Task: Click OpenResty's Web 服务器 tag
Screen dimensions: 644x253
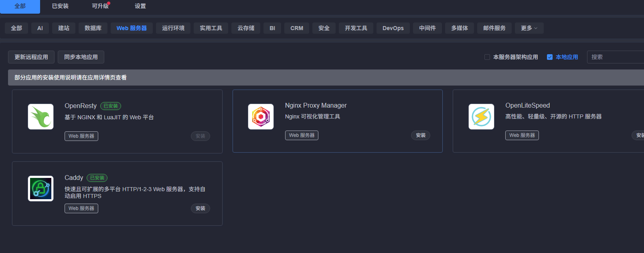Action: [81, 136]
